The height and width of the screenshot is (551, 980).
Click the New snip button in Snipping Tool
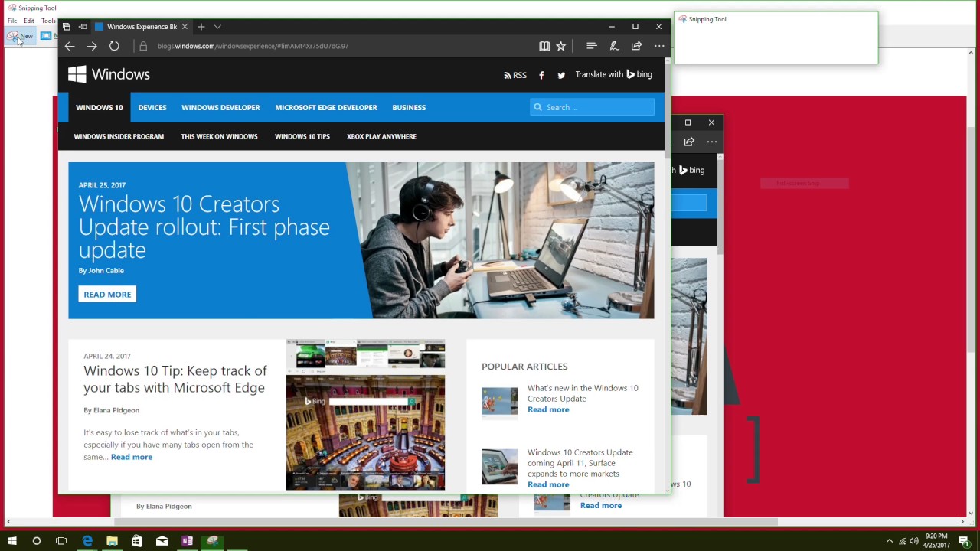tap(21, 36)
